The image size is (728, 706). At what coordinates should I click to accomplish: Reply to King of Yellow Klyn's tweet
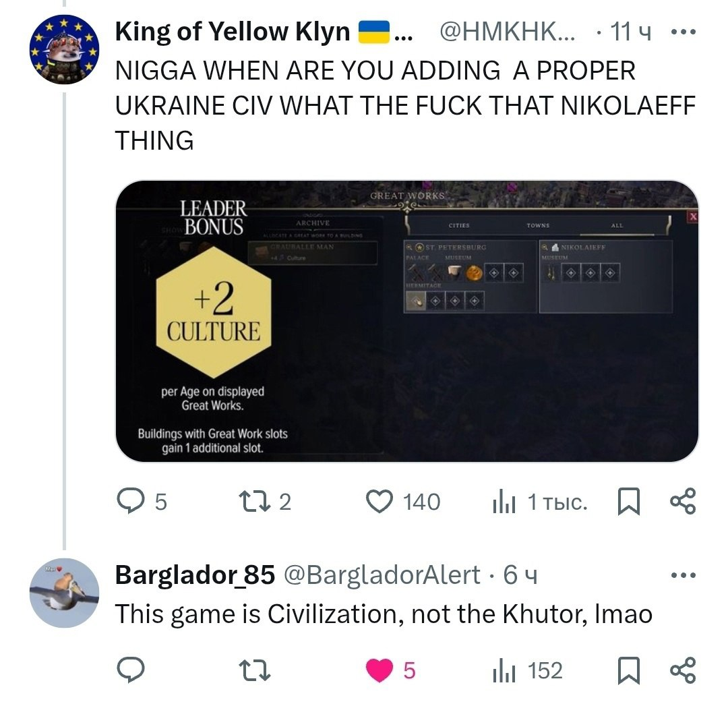coord(131,501)
